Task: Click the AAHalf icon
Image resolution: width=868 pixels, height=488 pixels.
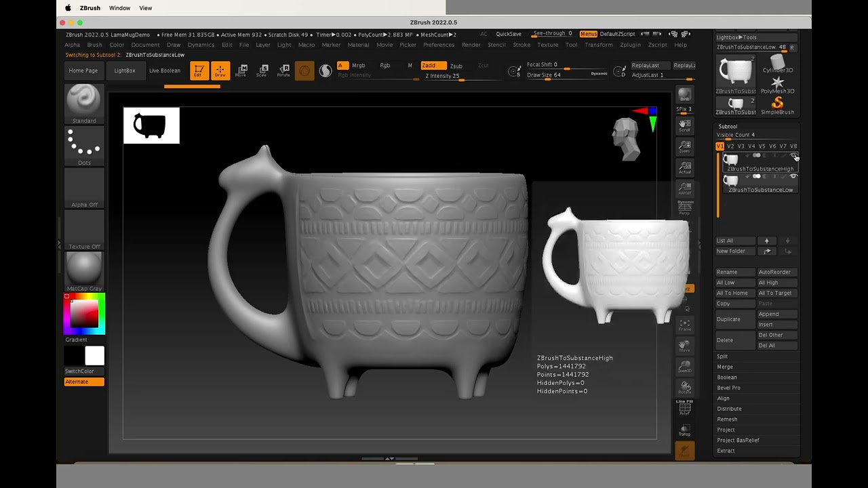Action: [684, 188]
